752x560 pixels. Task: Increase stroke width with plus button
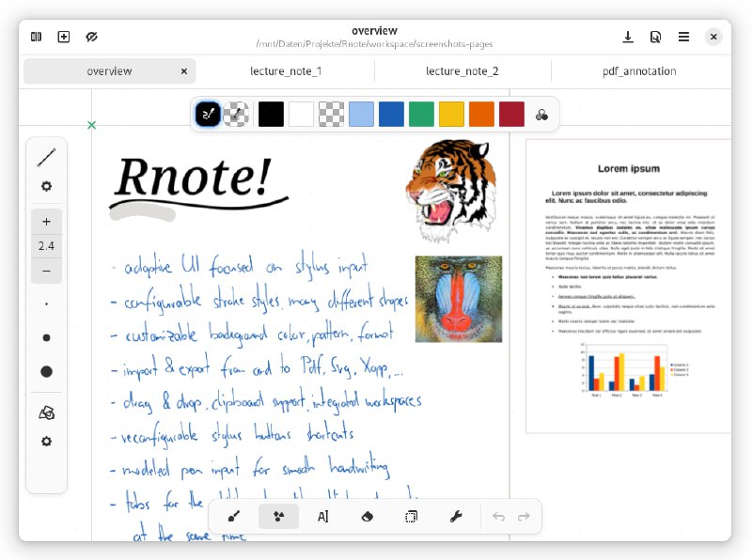46,222
